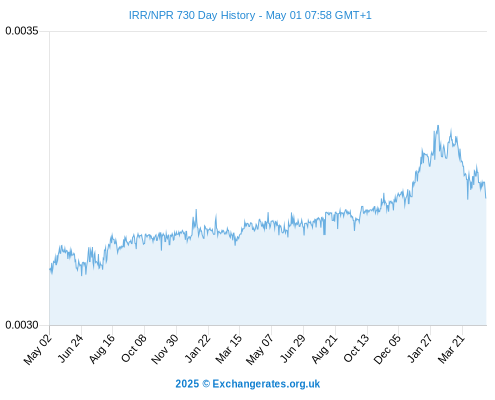The width and height of the screenshot is (495, 400).
Task: Select the Oct 13 x-axis date label
Action: tap(356, 349)
